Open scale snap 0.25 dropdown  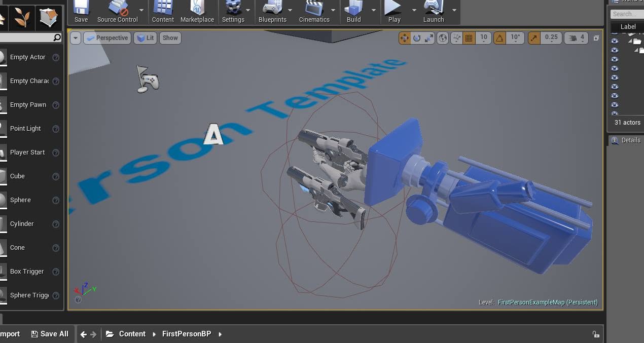[x=551, y=38]
